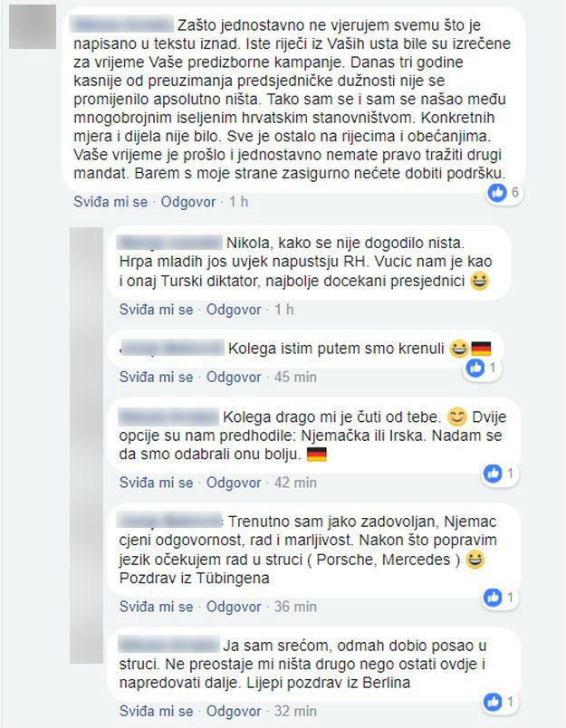
Task: Like the 'Nikola, kako se nije dogodilo' reply
Action: [x=156, y=310]
